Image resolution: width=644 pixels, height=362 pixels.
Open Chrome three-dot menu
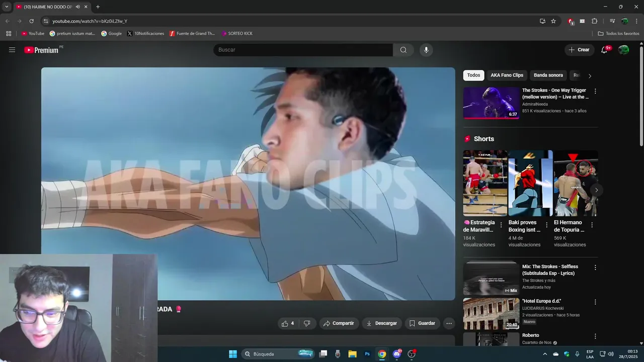(x=636, y=21)
